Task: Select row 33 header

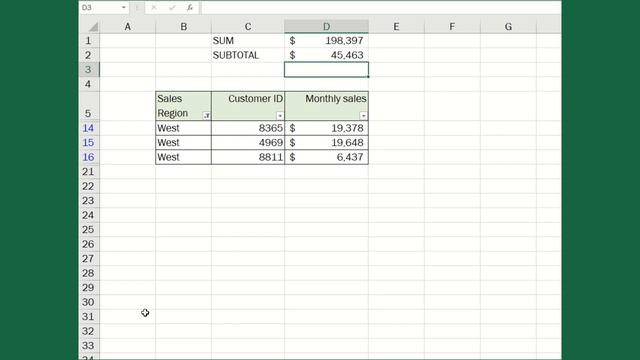Action: (89, 346)
